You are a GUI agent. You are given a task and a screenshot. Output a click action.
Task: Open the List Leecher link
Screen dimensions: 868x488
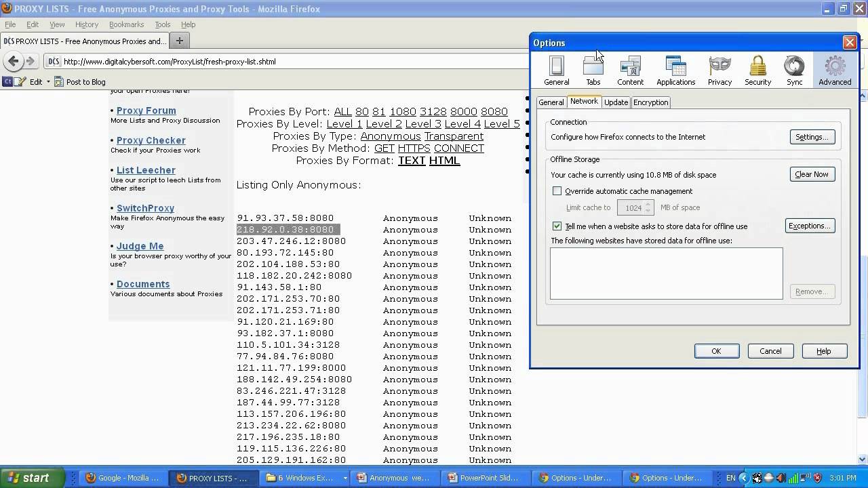tap(146, 170)
